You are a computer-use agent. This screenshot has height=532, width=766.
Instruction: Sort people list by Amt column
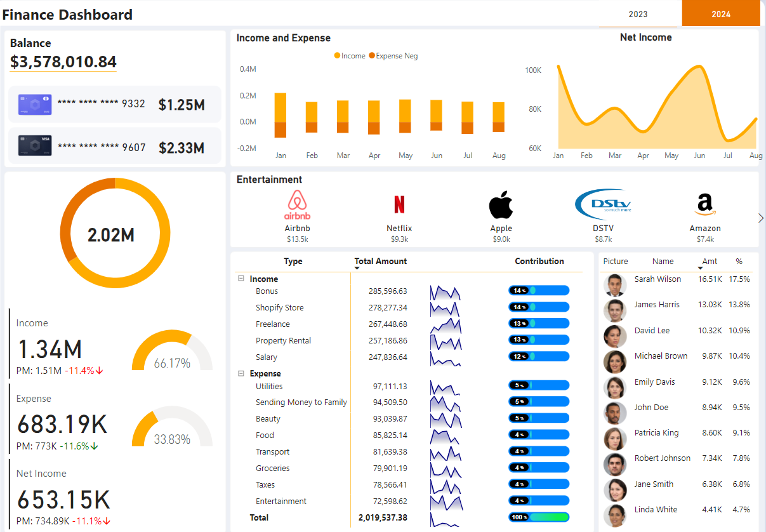click(710, 262)
